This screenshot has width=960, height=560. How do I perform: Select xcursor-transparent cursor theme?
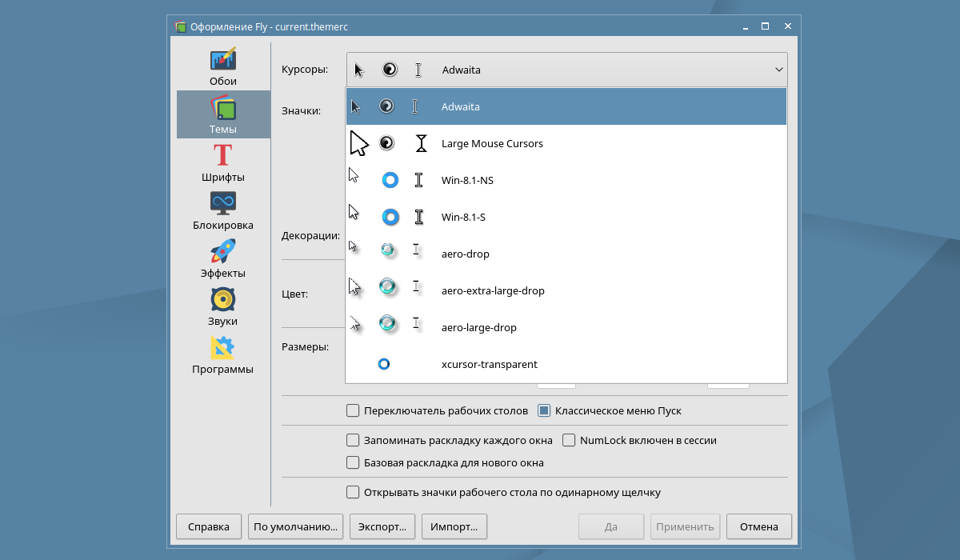(566, 364)
